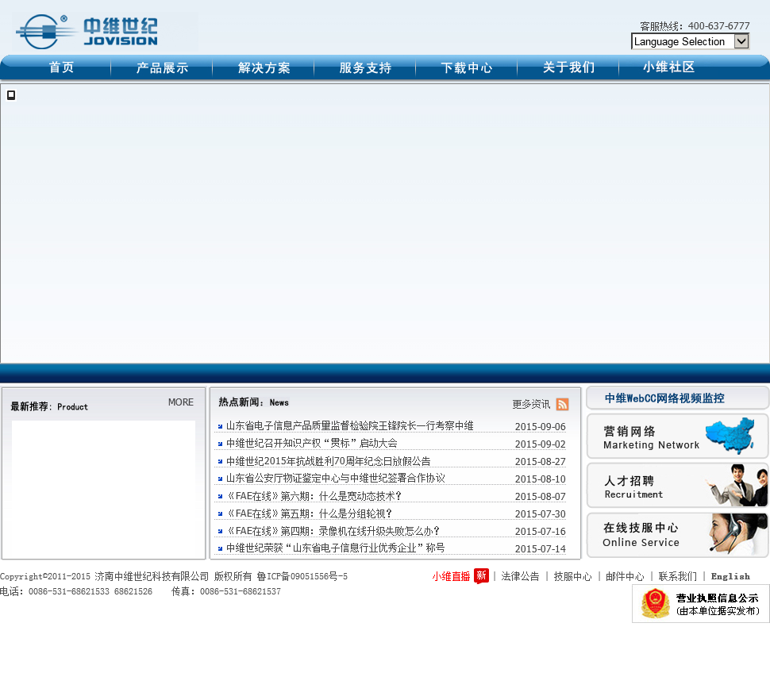Open news about 山东省电子信息产品质量监督检验院
Screen dimensions: 770x700
[349, 425]
